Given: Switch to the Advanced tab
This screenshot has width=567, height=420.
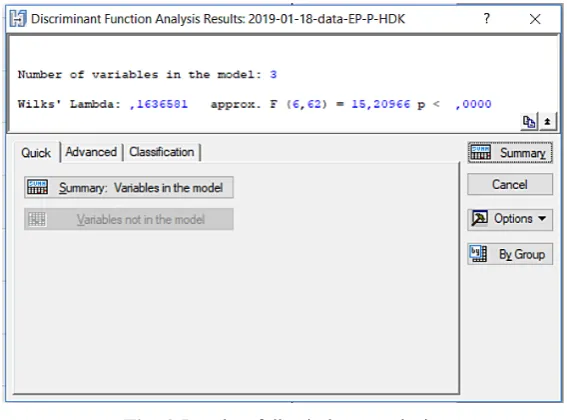Looking at the screenshot, I should point(91,152).
